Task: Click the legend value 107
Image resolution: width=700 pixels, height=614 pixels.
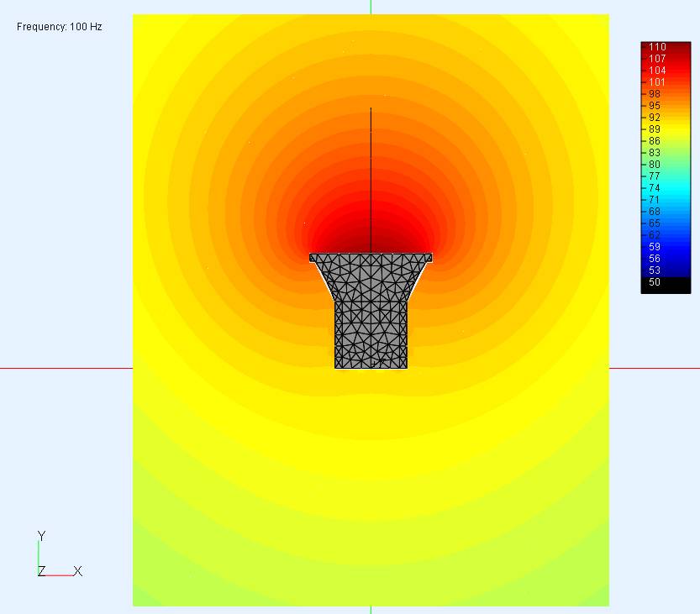Action: tap(657, 59)
